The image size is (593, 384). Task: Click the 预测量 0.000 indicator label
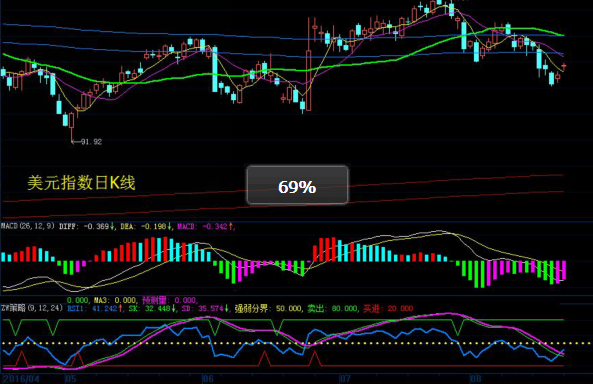[x=169, y=300]
